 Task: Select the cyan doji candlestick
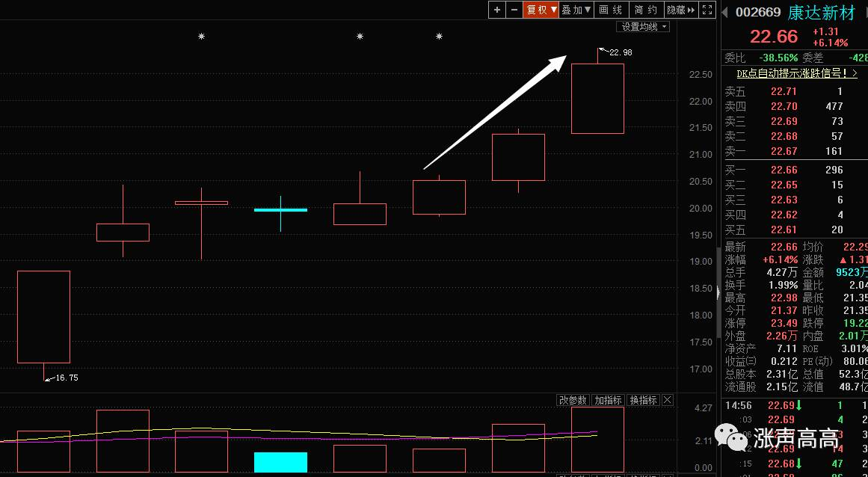pos(280,210)
